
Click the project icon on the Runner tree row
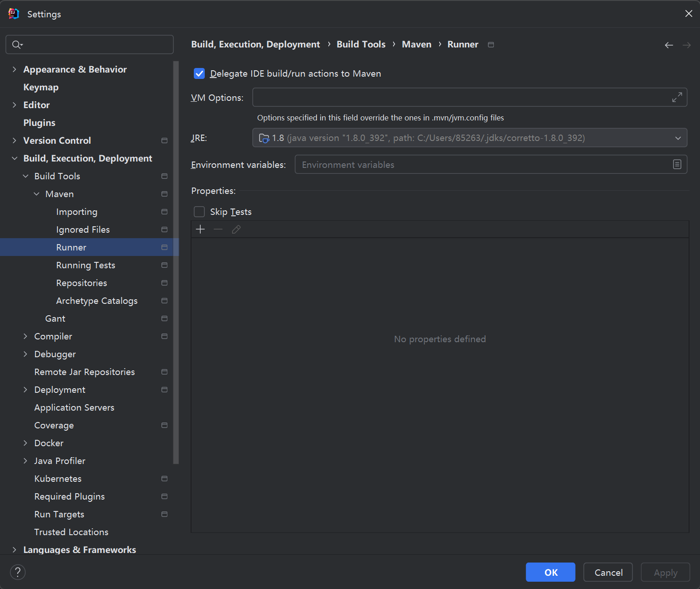click(x=164, y=247)
